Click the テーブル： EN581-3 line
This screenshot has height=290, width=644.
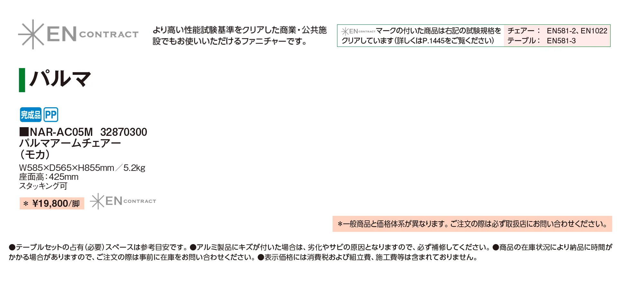[x=541, y=41]
